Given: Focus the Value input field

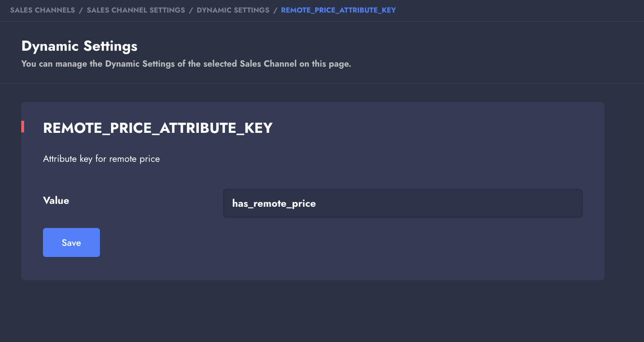Looking at the screenshot, I should pyautogui.click(x=402, y=203).
